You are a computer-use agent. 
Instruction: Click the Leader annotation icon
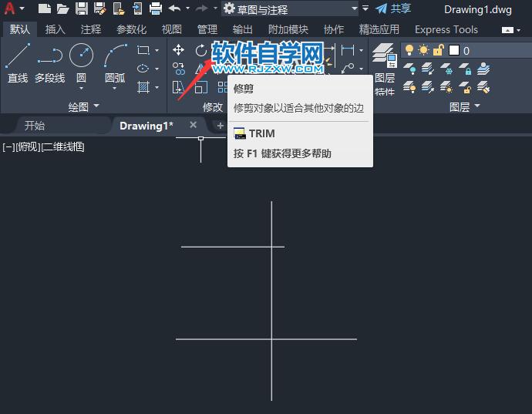point(348,68)
